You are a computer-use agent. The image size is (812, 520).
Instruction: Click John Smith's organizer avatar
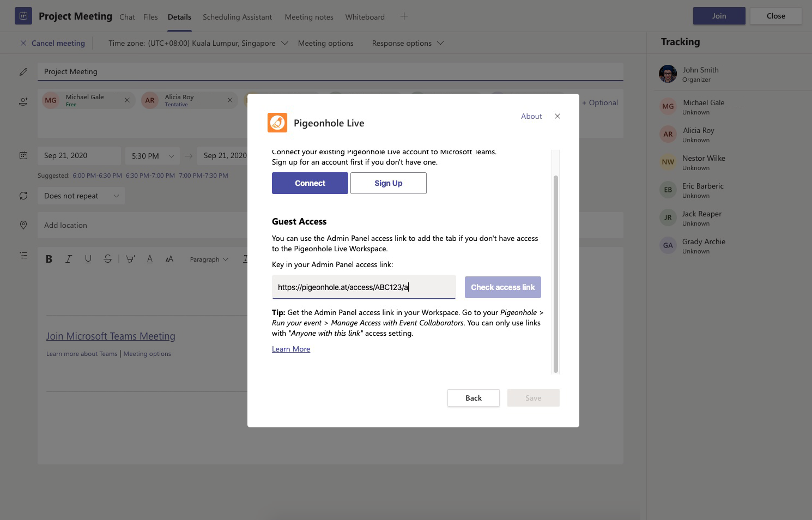point(668,74)
